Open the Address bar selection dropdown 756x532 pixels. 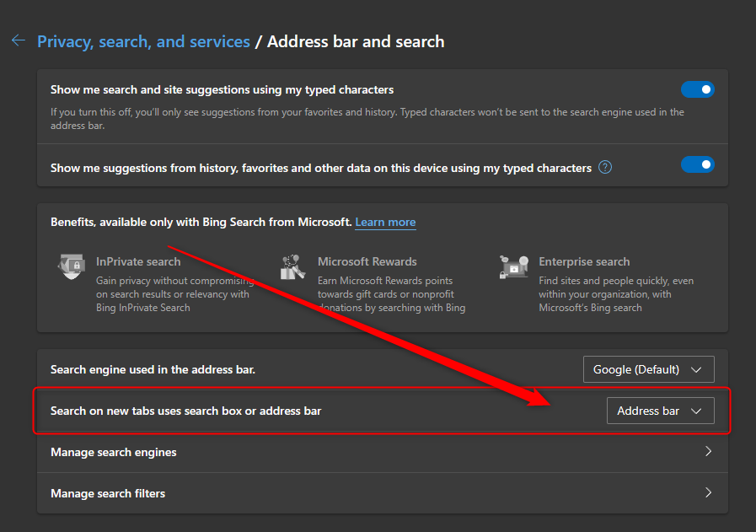click(661, 411)
